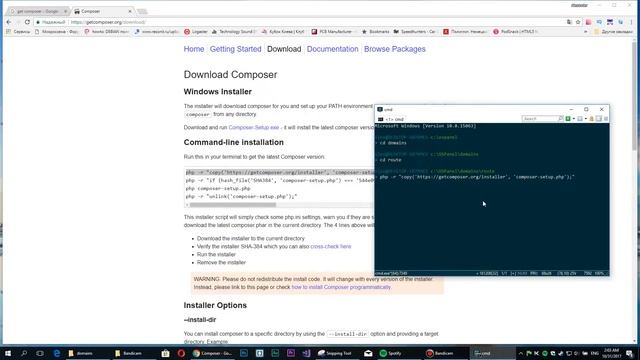
Task: Switch to the get composer Google tab
Action: click(38, 11)
